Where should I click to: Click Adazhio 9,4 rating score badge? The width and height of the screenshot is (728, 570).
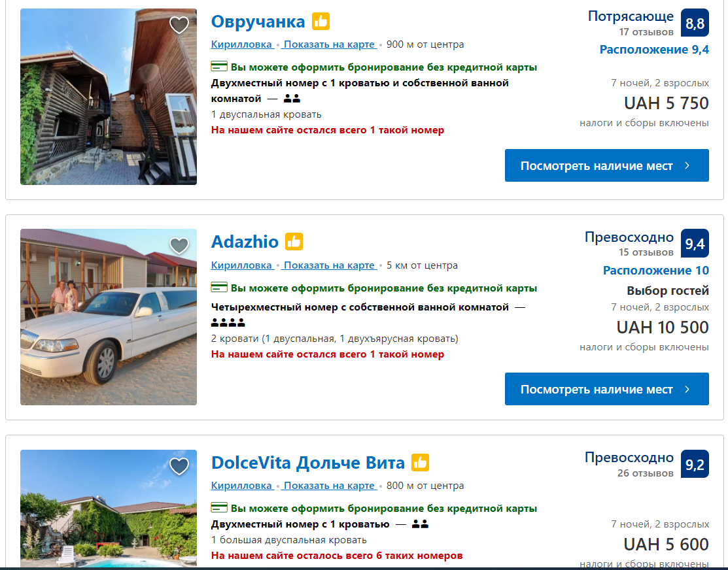pyautogui.click(x=695, y=244)
